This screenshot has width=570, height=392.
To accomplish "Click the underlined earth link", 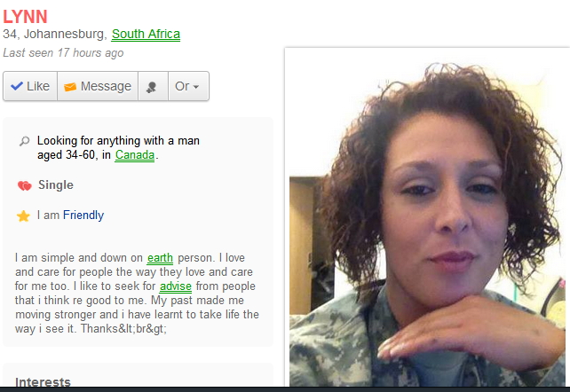I will tap(160, 258).
